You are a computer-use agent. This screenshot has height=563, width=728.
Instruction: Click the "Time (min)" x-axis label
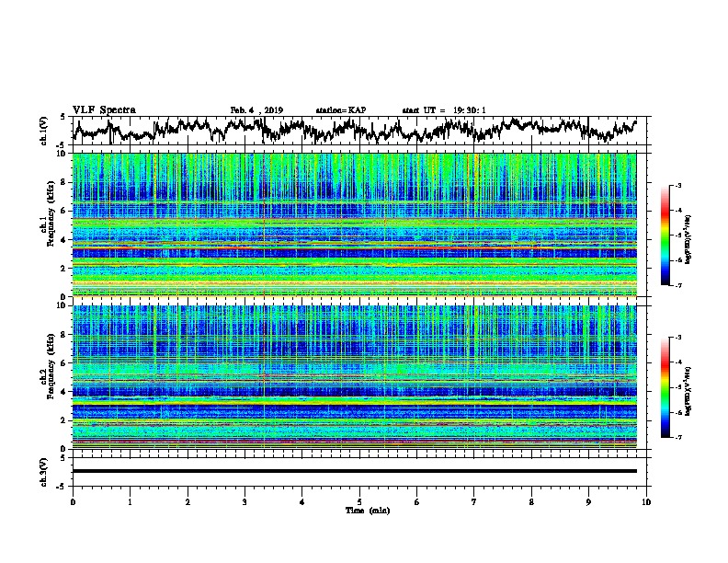click(368, 511)
